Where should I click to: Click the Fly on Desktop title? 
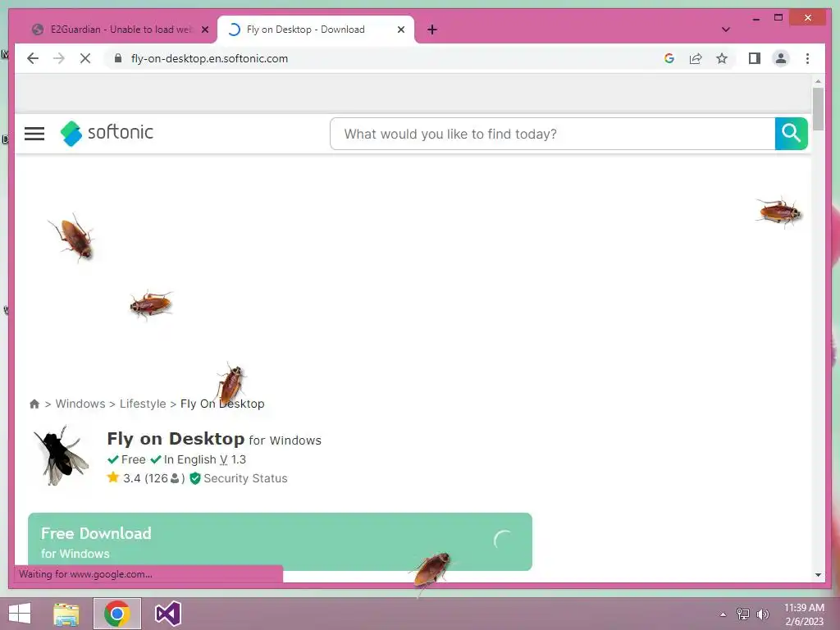[176, 439]
